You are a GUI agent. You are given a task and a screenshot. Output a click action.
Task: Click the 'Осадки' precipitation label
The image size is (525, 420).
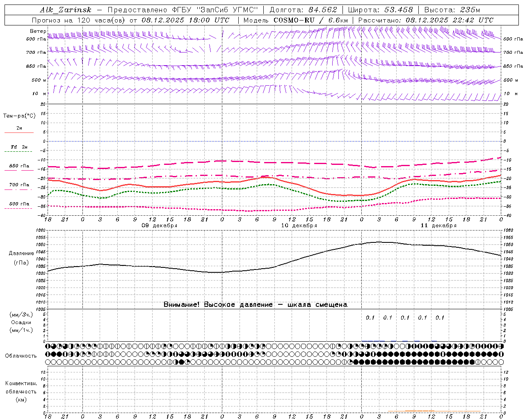pos(21,322)
